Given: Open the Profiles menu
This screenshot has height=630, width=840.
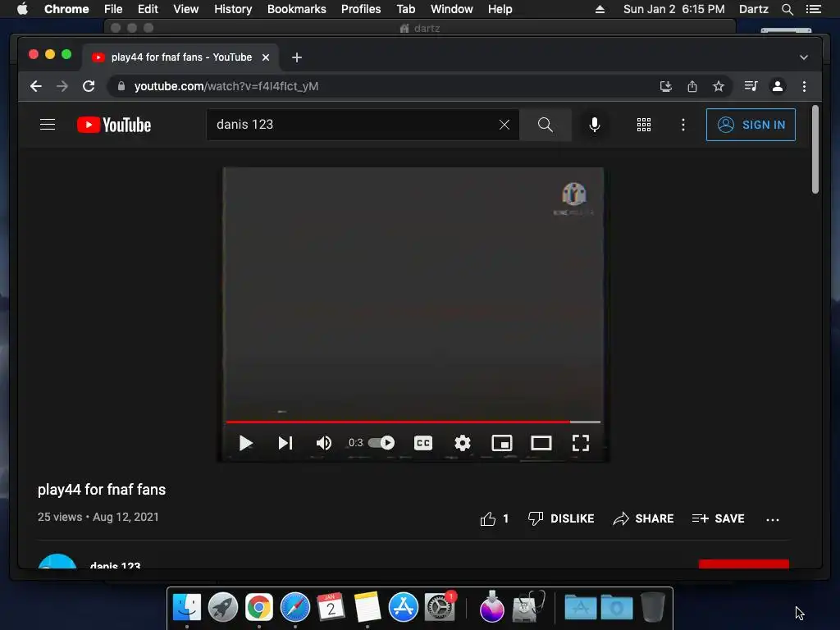Looking at the screenshot, I should coord(361,9).
